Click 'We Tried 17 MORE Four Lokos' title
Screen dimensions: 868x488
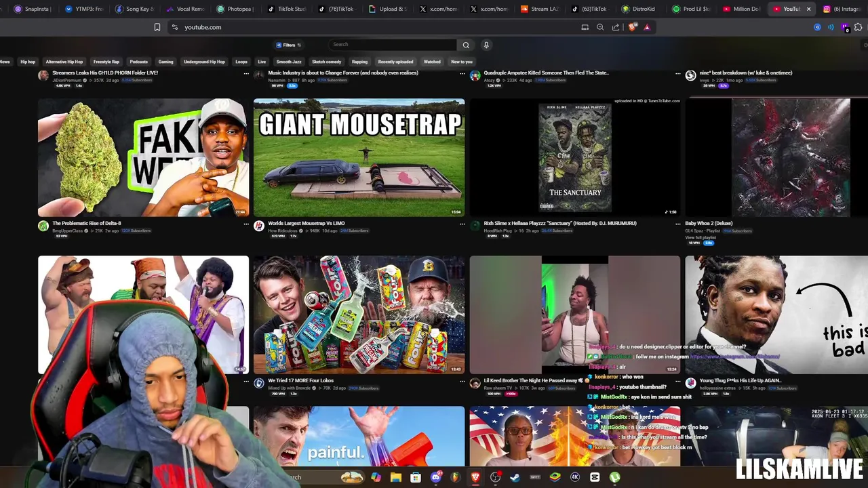[300, 380]
